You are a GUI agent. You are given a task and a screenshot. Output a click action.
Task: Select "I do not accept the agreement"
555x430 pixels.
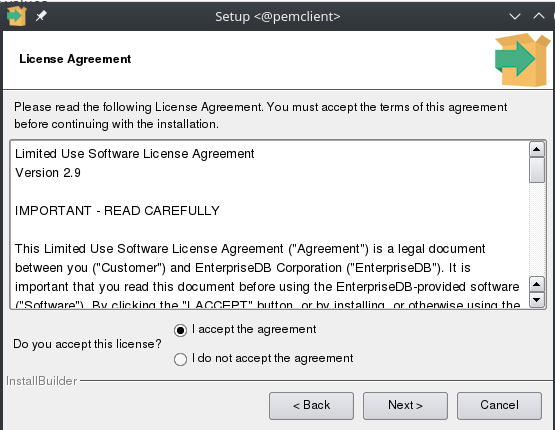point(263,359)
